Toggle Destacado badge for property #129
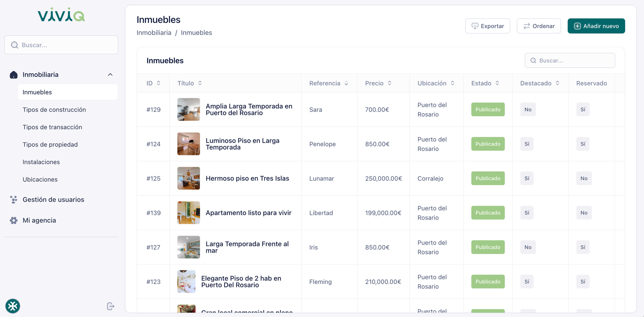Screen dimensions: 644x317 point(528,110)
